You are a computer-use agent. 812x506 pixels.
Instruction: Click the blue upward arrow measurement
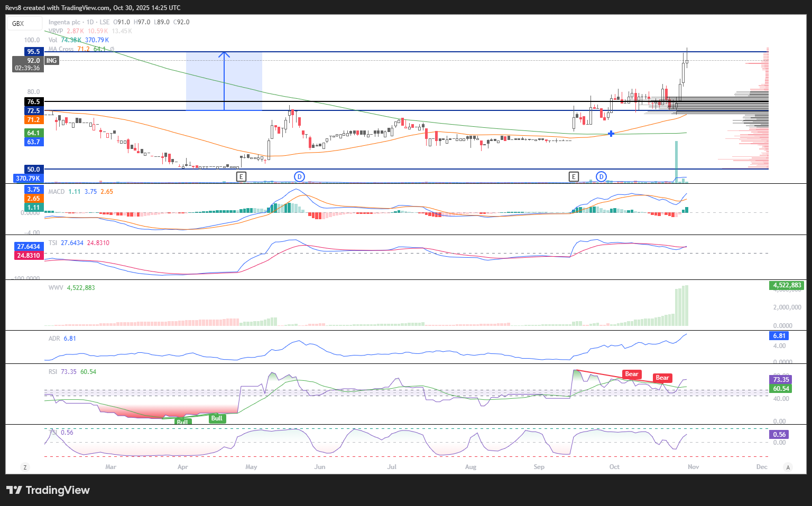pyautogui.click(x=224, y=80)
